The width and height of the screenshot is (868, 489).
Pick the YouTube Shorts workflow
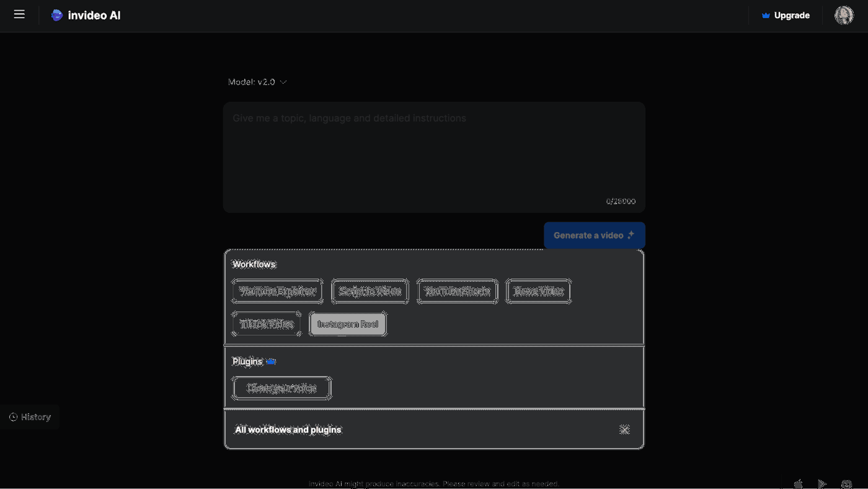tap(457, 291)
